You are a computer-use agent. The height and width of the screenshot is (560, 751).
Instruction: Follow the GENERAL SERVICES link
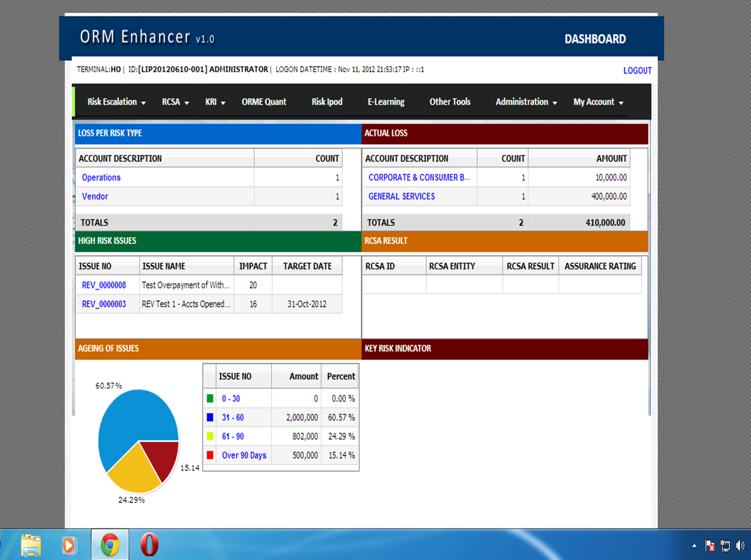[x=401, y=196]
